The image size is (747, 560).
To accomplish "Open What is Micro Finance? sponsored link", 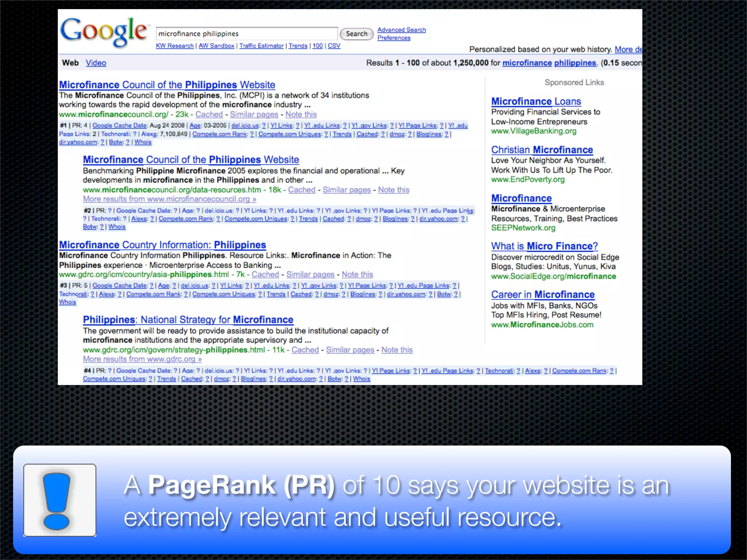I will pos(544,246).
